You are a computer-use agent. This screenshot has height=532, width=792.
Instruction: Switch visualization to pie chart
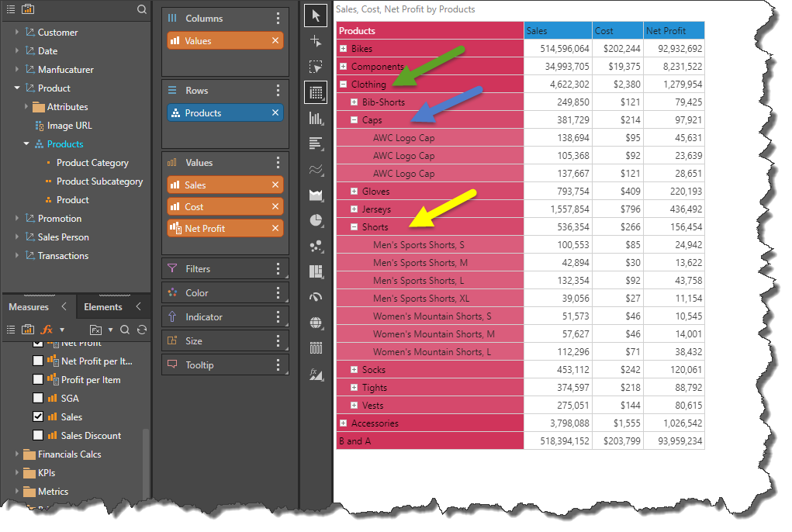[315, 219]
